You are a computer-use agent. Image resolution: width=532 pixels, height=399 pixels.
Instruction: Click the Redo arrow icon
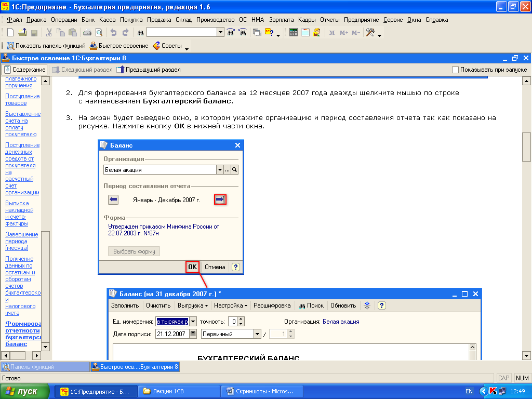click(125, 33)
